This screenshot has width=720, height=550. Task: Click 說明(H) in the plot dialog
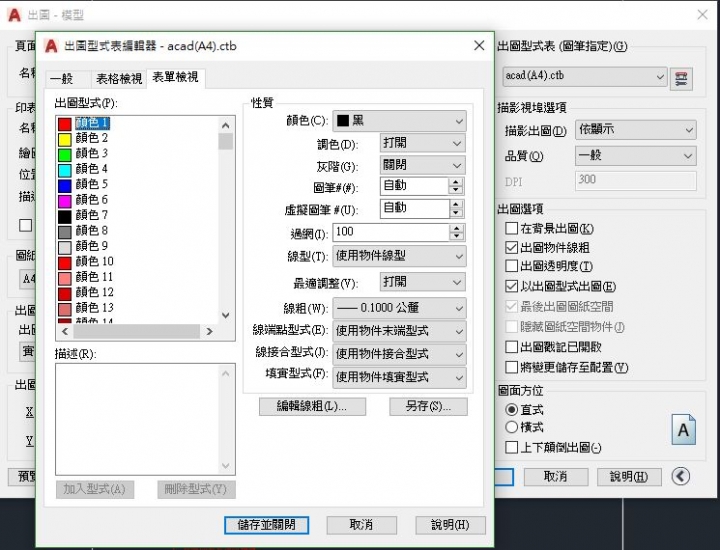(x=629, y=477)
